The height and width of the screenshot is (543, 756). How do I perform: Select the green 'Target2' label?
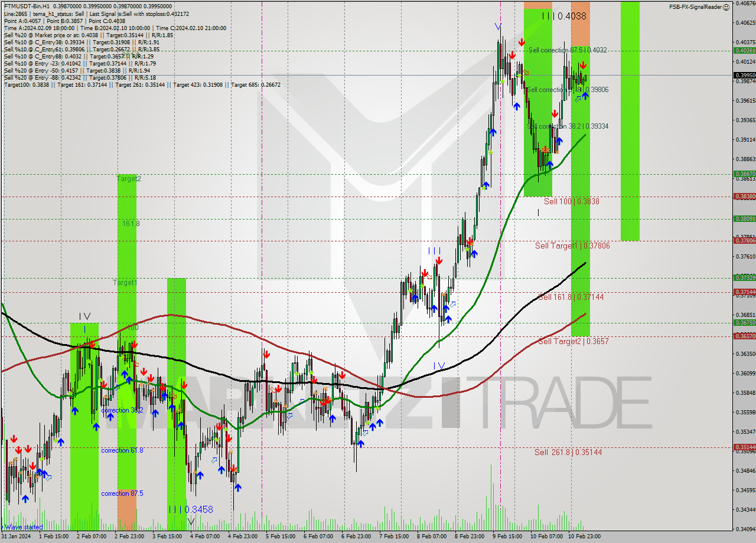tap(129, 178)
